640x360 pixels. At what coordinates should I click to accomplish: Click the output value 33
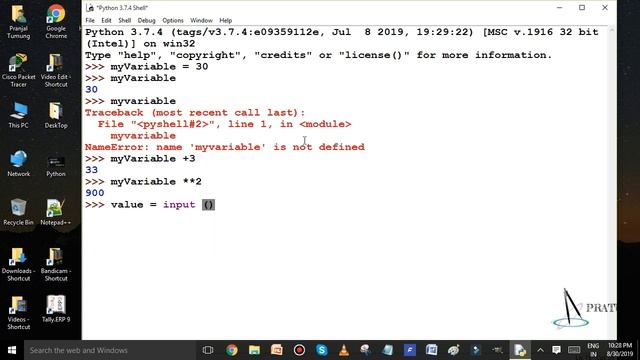point(91,170)
